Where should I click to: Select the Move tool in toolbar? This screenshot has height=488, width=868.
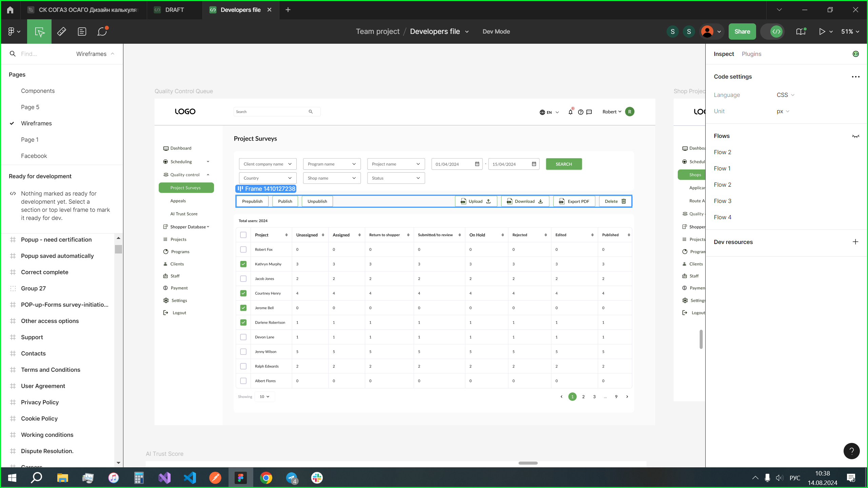coord(39,32)
